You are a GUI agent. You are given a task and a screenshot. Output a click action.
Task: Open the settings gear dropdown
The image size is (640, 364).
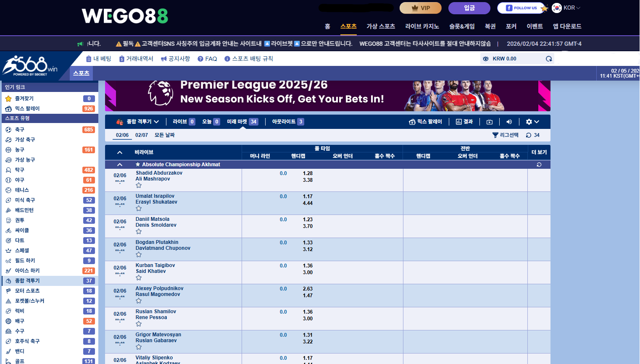[x=532, y=122]
